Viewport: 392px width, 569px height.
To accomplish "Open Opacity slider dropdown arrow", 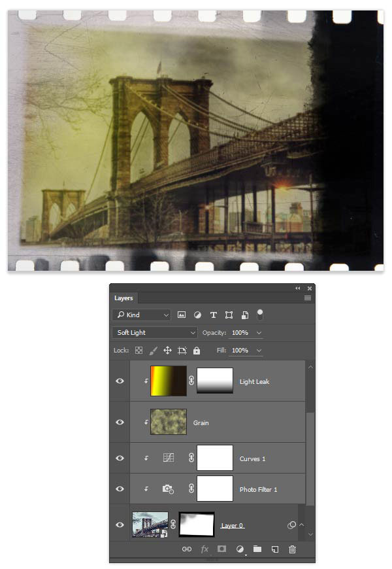I will tap(259, 333).
